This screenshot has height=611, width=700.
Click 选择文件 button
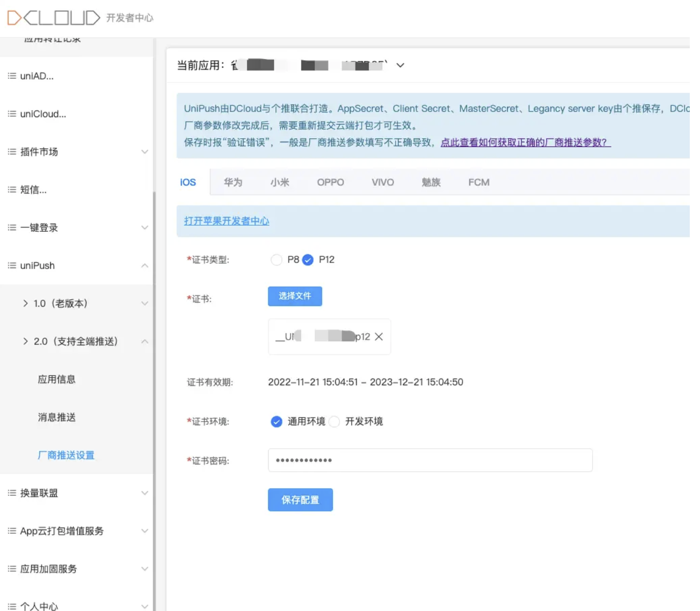(x=295, y=296)
